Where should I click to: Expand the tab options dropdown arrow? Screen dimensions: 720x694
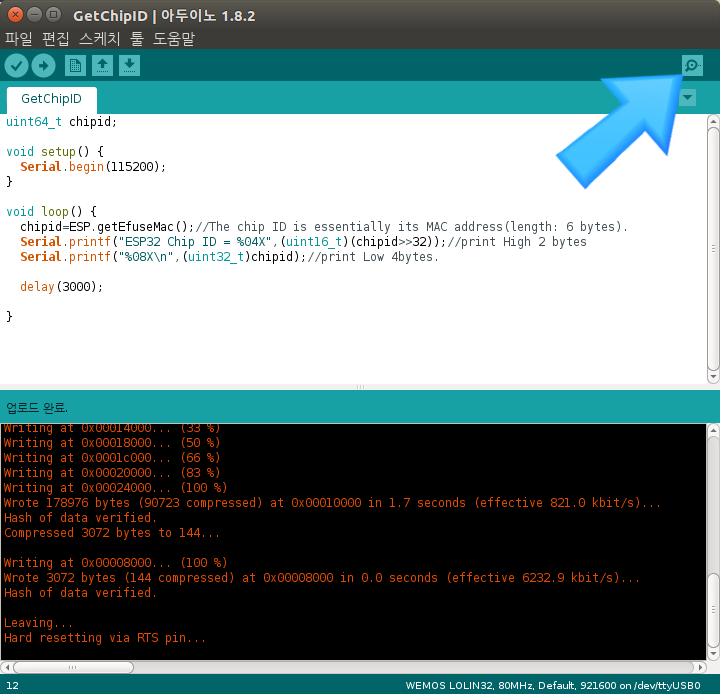pyautogui.click(x=687, y=97)
